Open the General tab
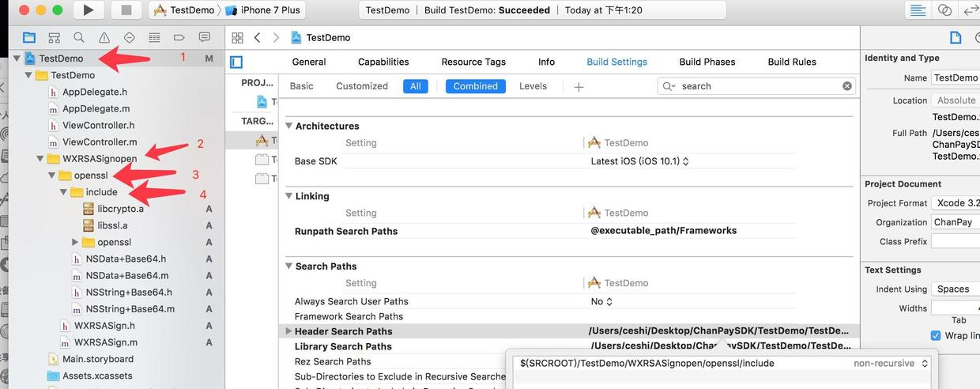 click(309, 62)
